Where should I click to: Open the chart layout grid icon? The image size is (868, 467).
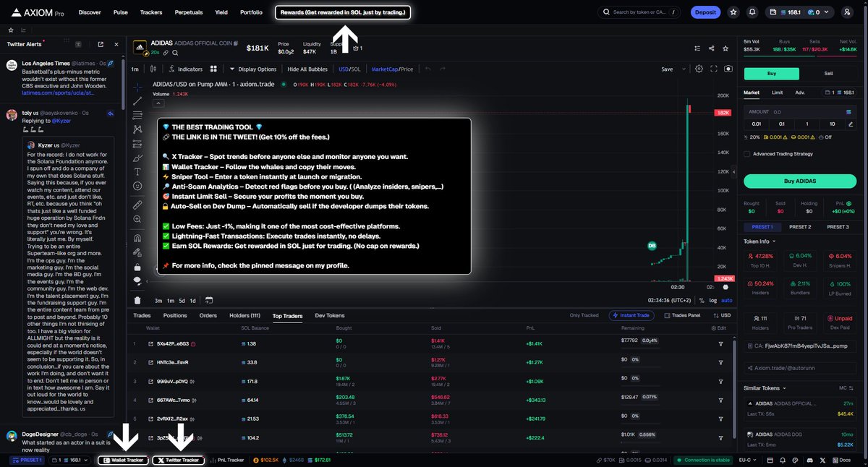coord(213,69)
